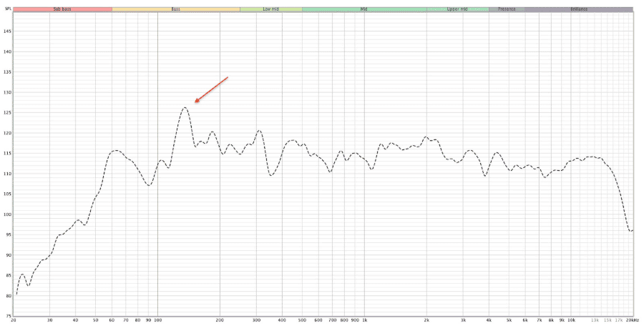Select the Brilliance band label
Image resolution: width=644 pixels, height=331 pixels.
[x=579, y=9]
